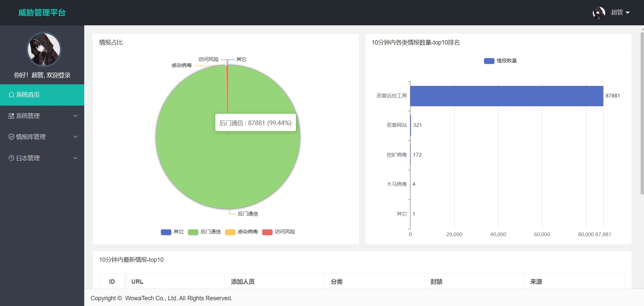Click the 访问风险 pie slice label
This screenshot has height=306, width=644.
(x=208, y=59)
